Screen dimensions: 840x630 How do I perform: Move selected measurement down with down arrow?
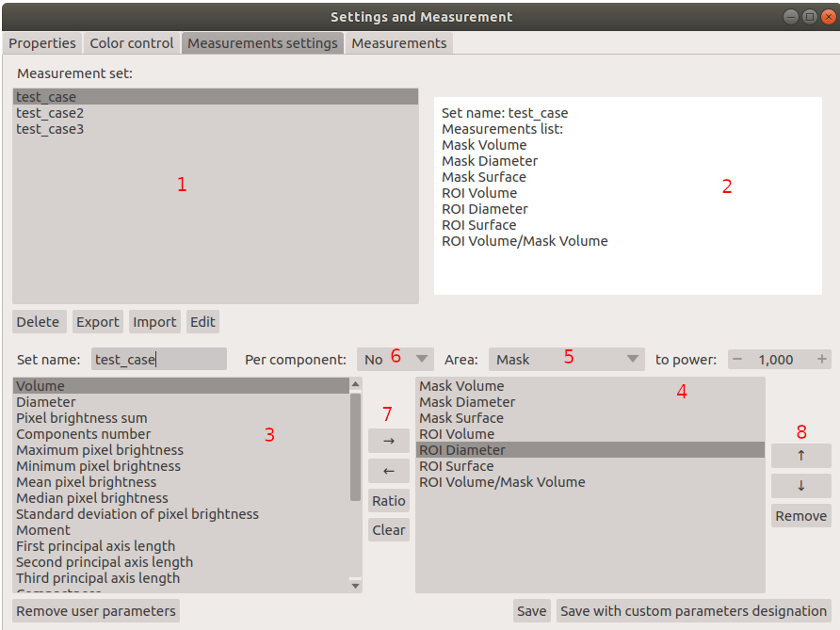coord(800,485)
